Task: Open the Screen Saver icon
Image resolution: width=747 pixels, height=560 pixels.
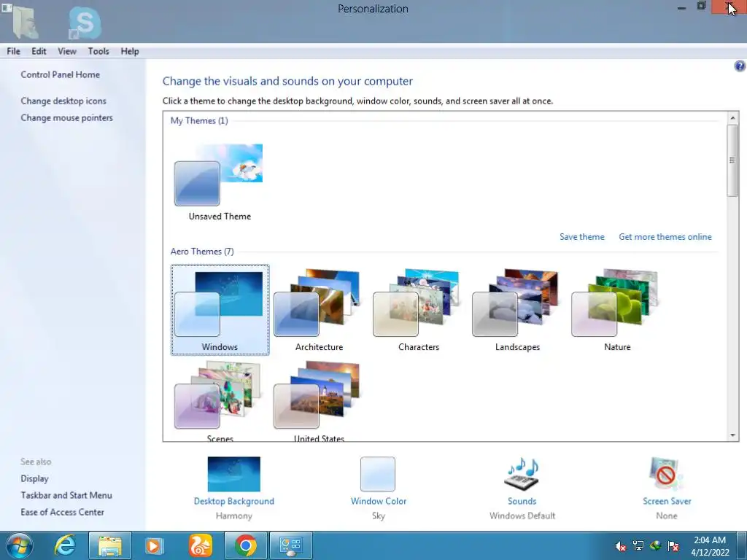Action: coord(666,474)
